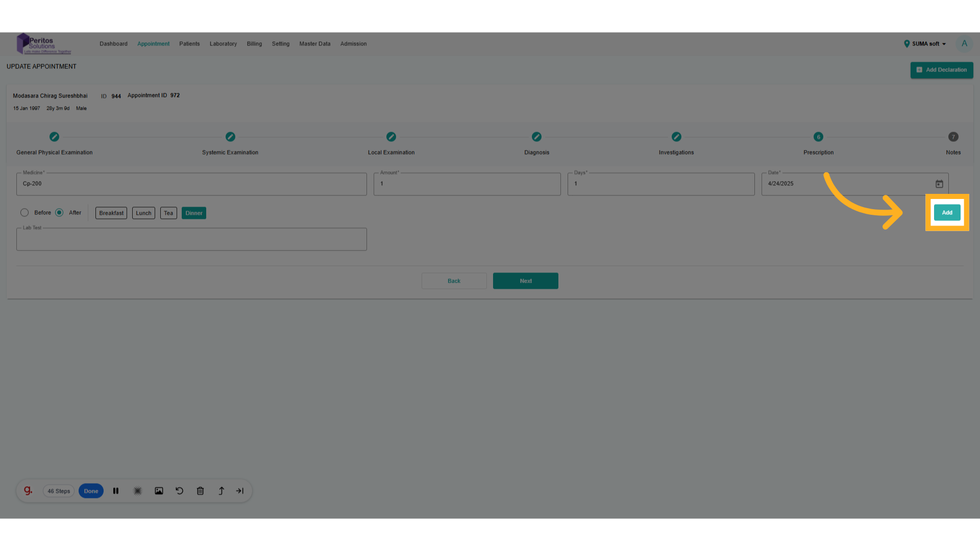Open the profile menu via the A avatar

964,44
